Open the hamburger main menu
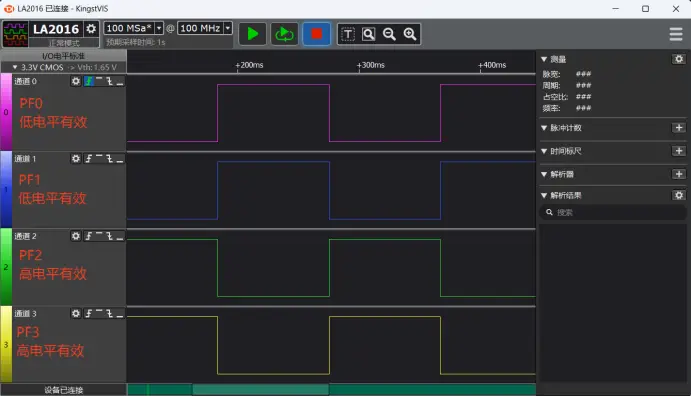The width and height of the screenshot is (691, 396). click(x=676, y=34)
